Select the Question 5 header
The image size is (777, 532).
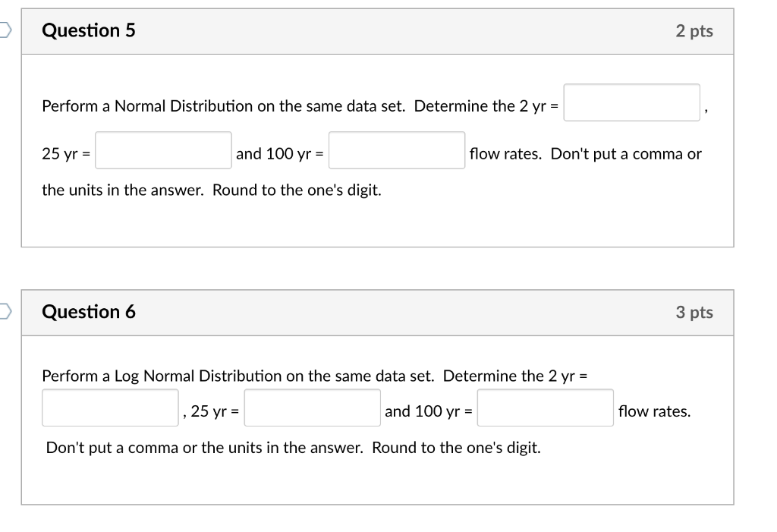pyautogui.click(x=89, y=31)
